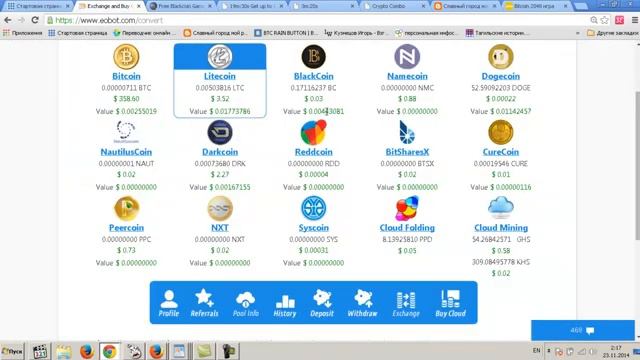Image resolution: width=640 pixels, height=360 pixels.
Task: Click the Darkcoin logo icon
Action: [x=220, y=132]
